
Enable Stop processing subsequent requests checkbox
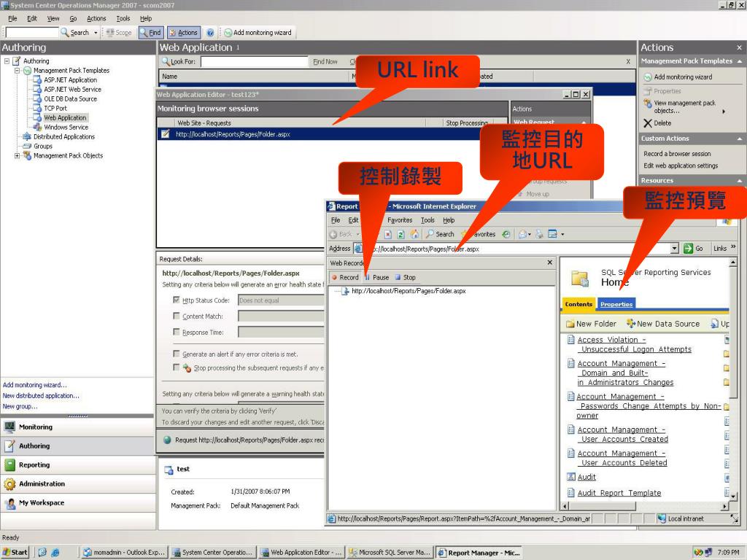pos(177,367)
